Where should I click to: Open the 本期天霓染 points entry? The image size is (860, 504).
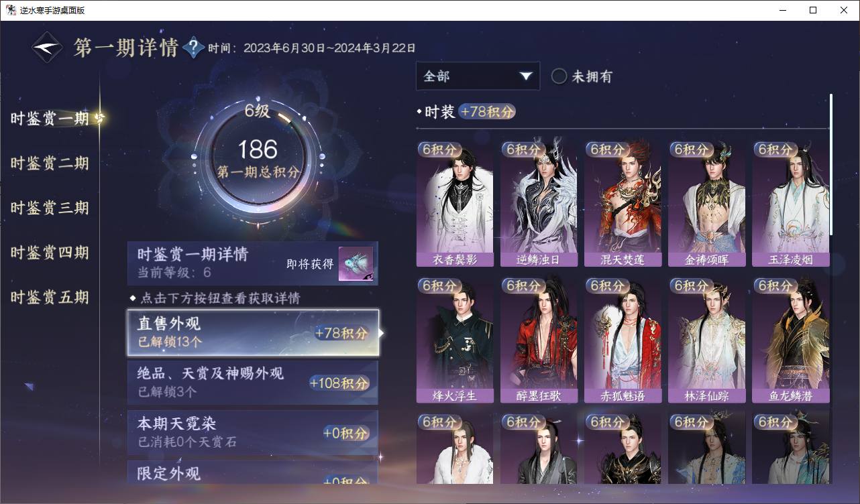pyautogui.click(x=253, y=432)
